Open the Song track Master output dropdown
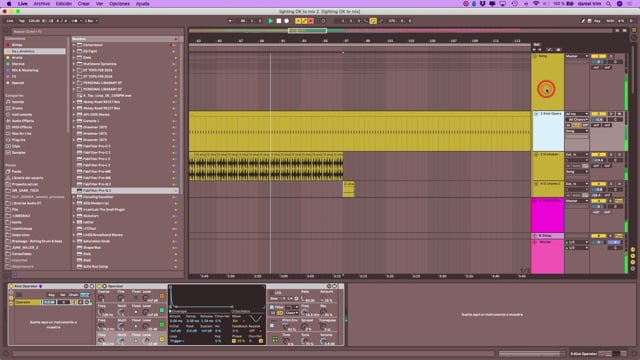Image resolution: width=640 pixels, height=360 pixels. (577, 56)
